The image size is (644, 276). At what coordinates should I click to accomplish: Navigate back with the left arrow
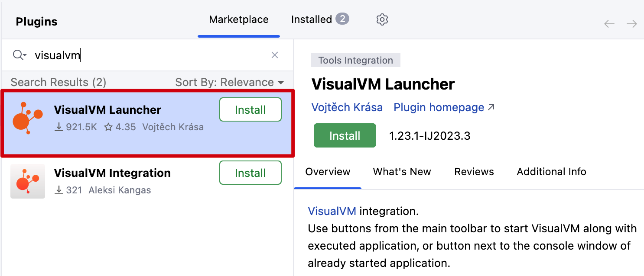(x=609, y=24)
